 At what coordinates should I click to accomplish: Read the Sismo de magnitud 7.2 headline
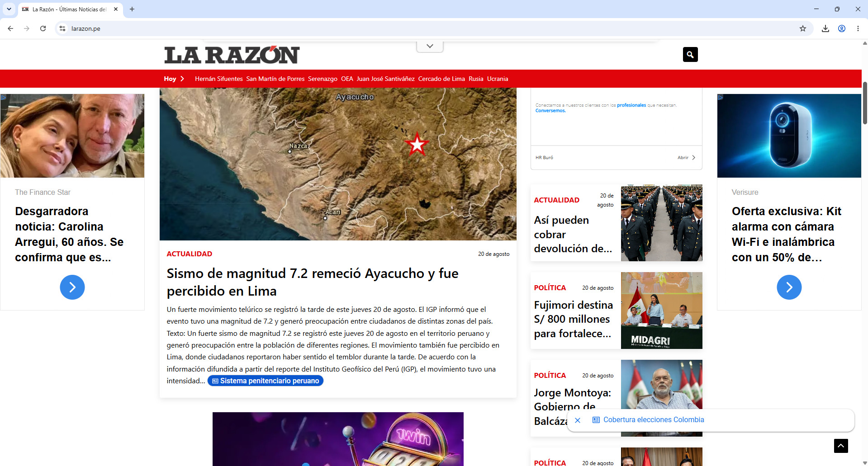pyautogui.click(x=313, y=282)
